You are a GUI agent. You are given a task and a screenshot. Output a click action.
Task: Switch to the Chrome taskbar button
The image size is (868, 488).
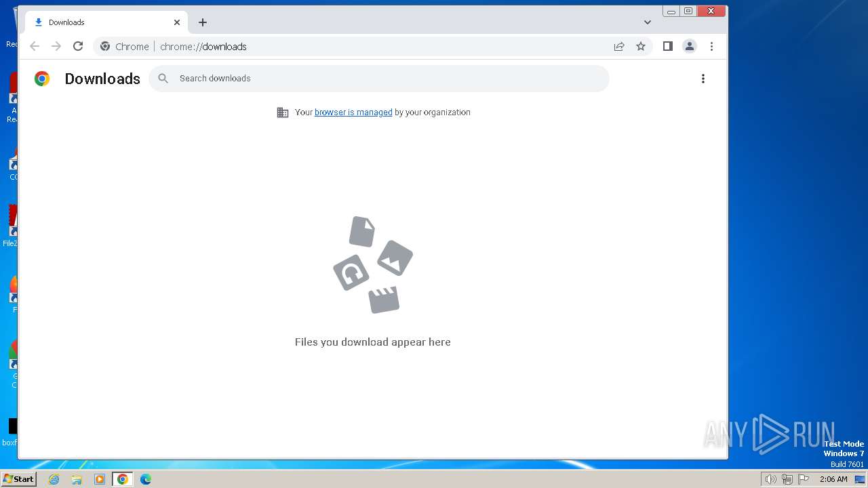tap(123, 479)
